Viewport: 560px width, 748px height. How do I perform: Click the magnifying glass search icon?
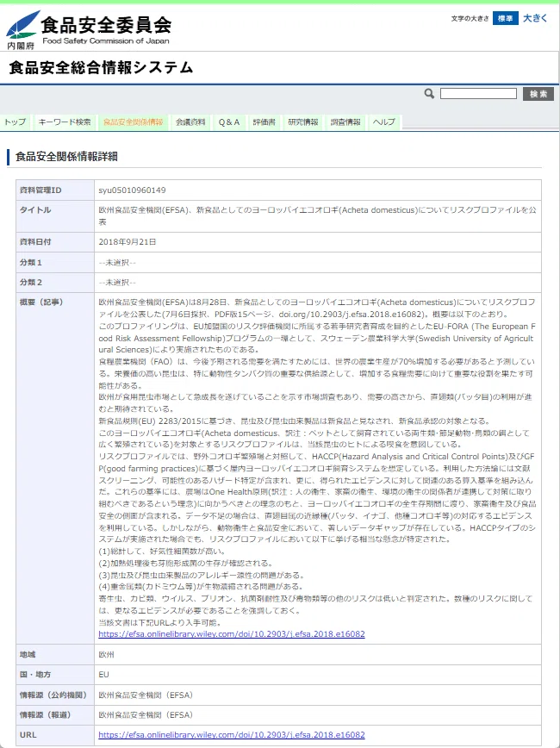(x=429, y=93)
